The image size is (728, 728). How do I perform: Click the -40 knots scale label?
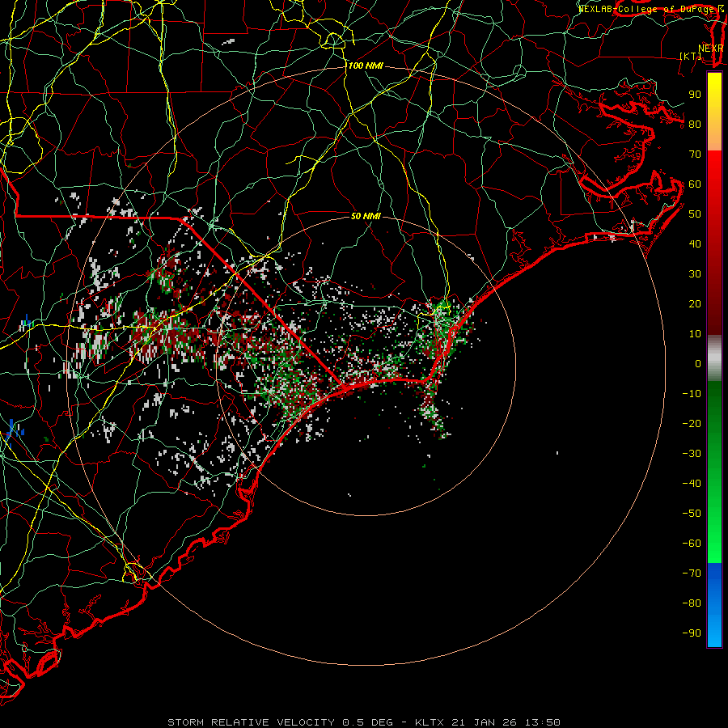tap(692, 484)
